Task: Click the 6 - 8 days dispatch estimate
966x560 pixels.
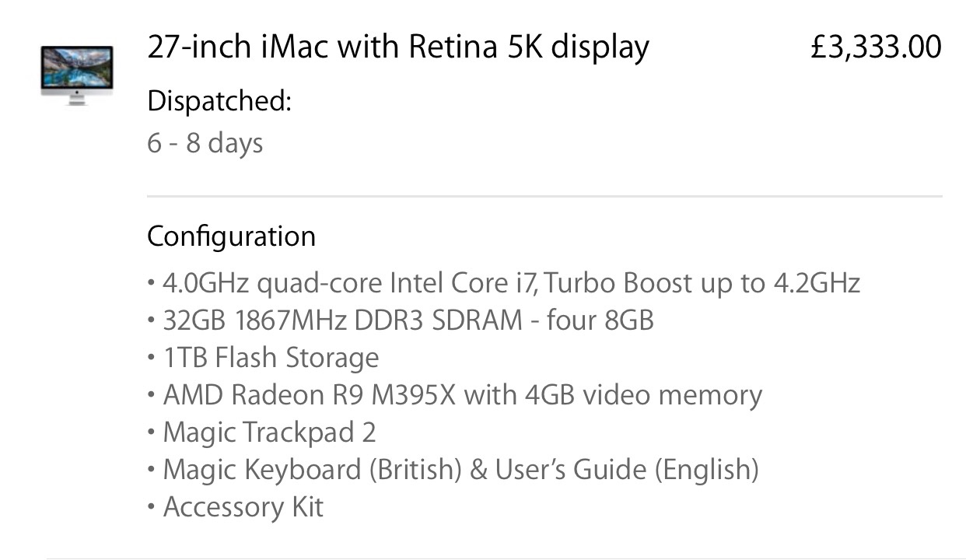Action: tap(205, 143)
